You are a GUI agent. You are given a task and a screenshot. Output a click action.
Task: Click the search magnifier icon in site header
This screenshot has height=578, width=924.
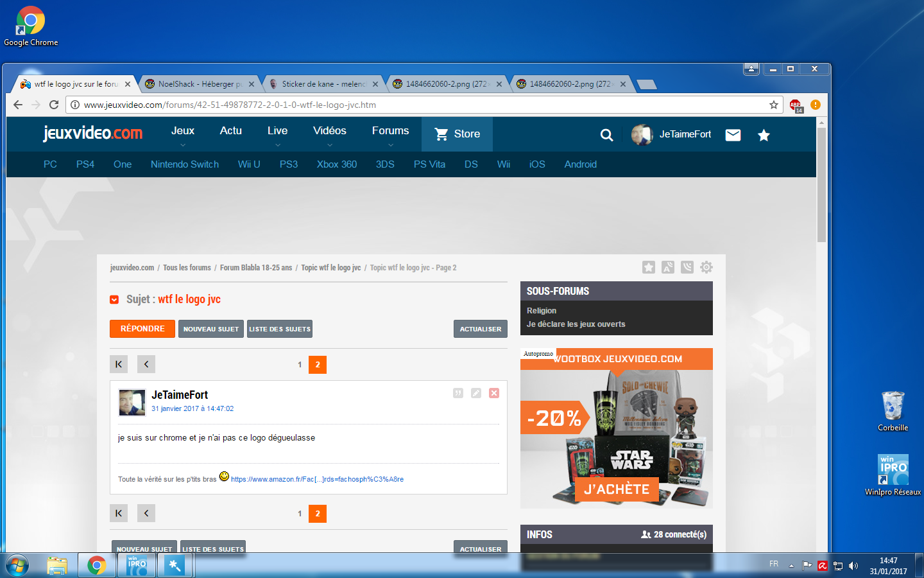(x=606, y=135)
